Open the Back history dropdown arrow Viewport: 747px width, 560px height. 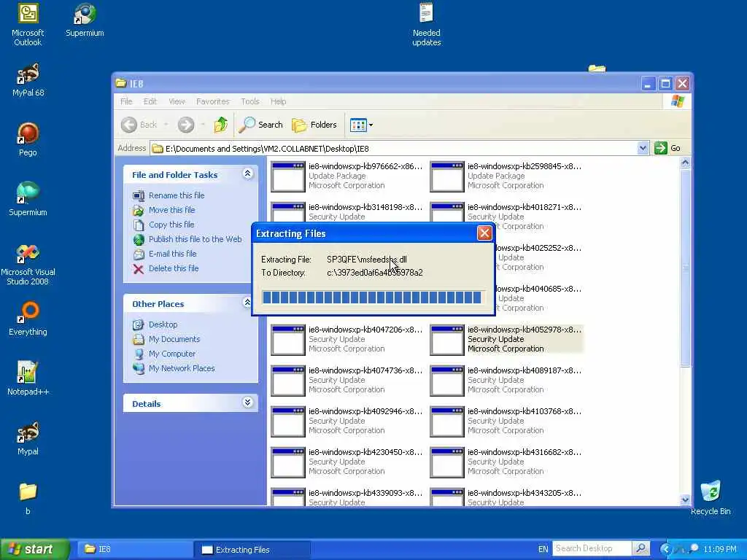(x=166, y=125)
